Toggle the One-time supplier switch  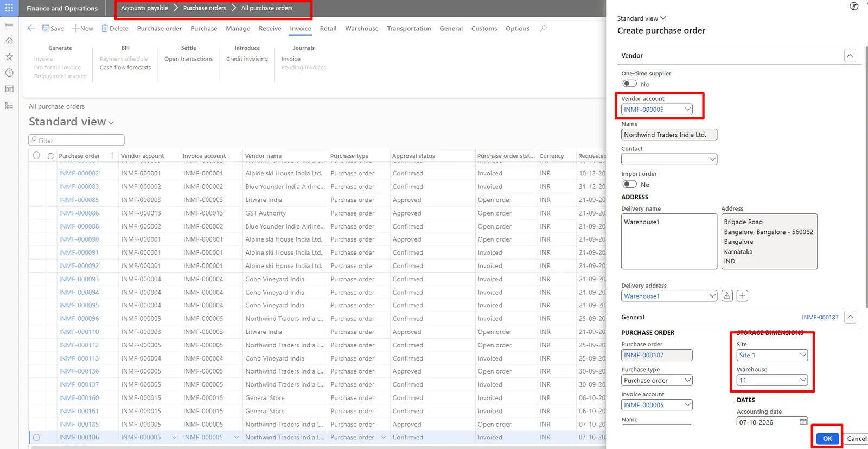[x=629, y=84]
